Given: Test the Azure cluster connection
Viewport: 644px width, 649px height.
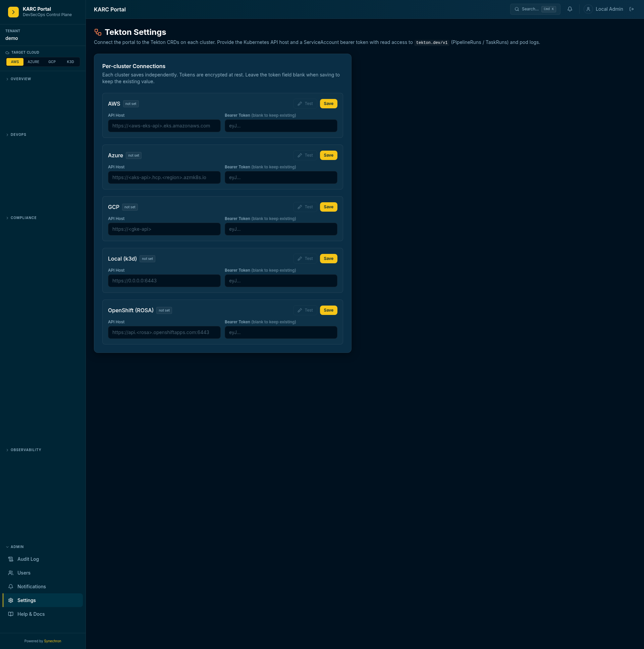Looking at the screenshot, I should tap(305, 155).
